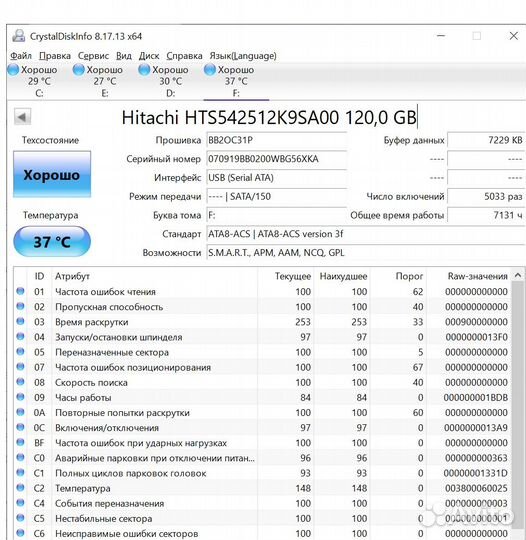Click the firmware field BB2OC31P

coord(277,140)
